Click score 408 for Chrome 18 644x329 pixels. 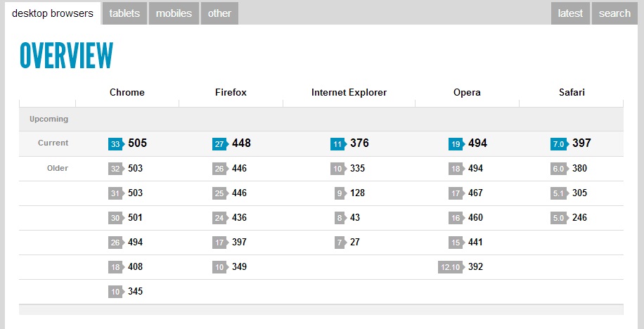[135, 267]
